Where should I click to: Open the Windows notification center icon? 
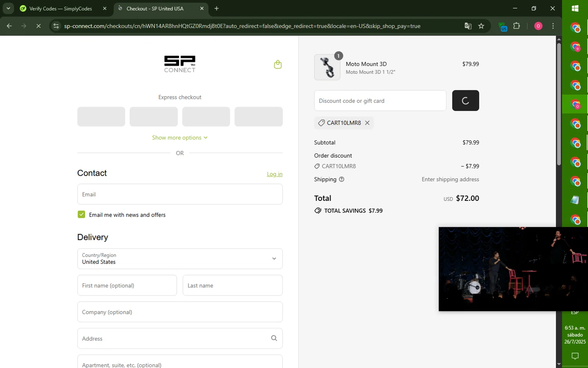pyautogui.click(x=575, y=356)
